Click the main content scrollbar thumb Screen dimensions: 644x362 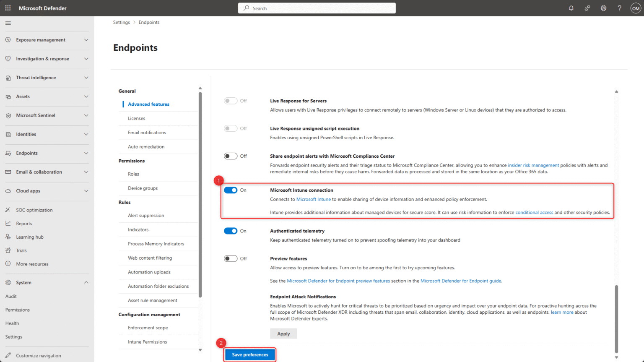pyautogui.click(x=616, y=319)
